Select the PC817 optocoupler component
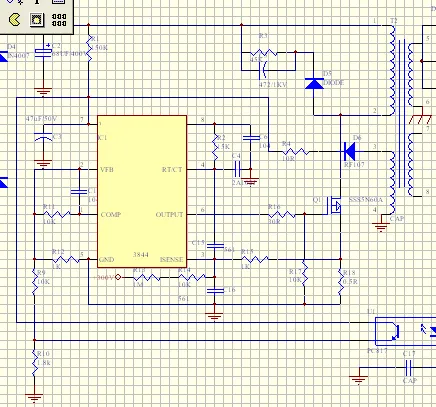Image resolution: width=436 pixels, height=407 pixels. point(405,331)
